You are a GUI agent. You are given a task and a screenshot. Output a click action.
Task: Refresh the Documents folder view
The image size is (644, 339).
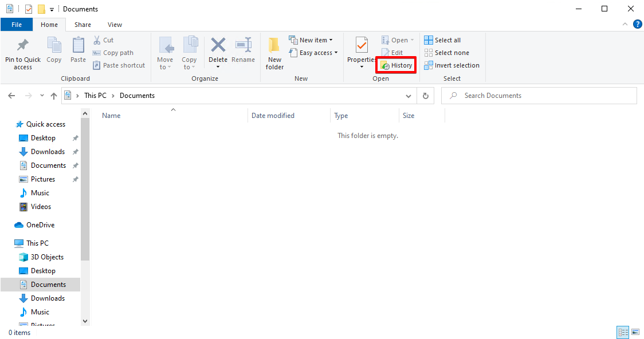(x=425, y=96)
